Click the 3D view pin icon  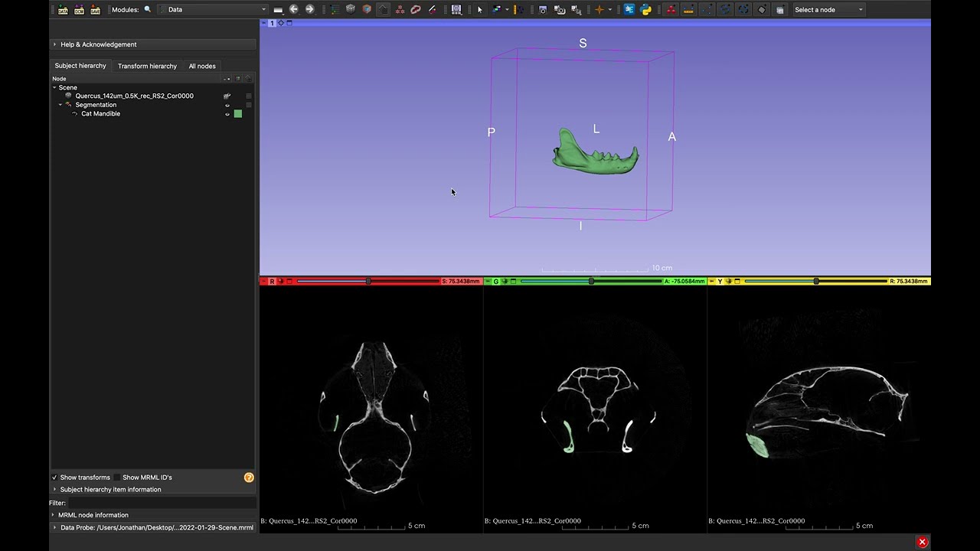pos(263,23)
